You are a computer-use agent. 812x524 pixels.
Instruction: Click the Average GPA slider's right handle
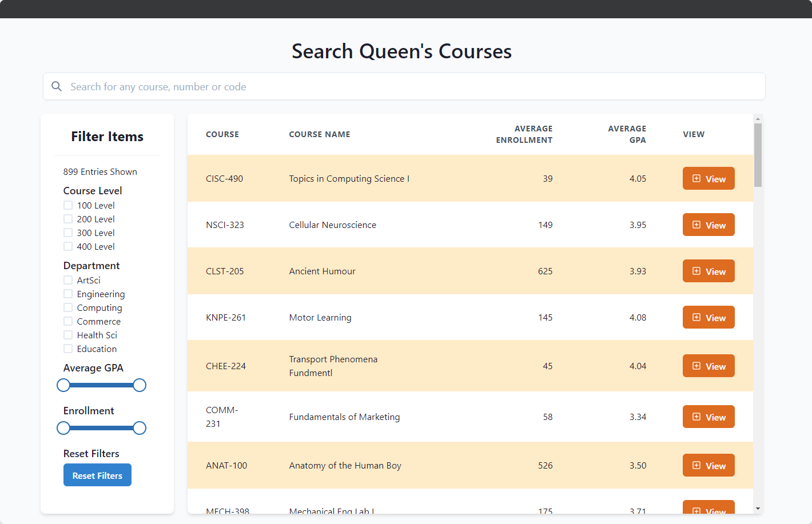click(140, 385)
